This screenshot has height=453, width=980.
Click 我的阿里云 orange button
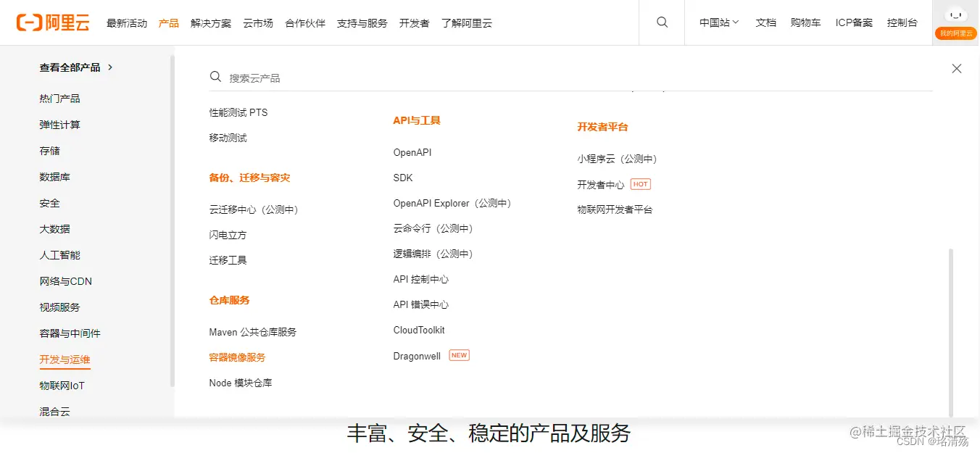956,33
